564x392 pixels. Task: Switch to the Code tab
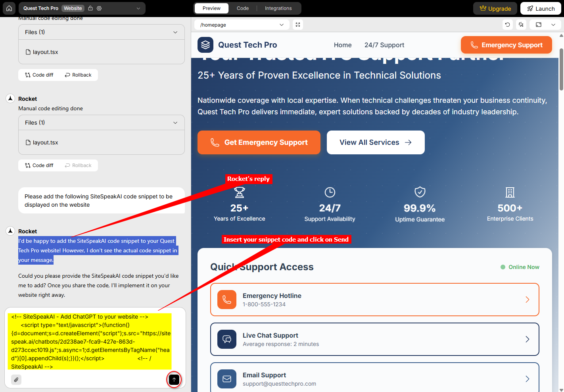point(243,8)
